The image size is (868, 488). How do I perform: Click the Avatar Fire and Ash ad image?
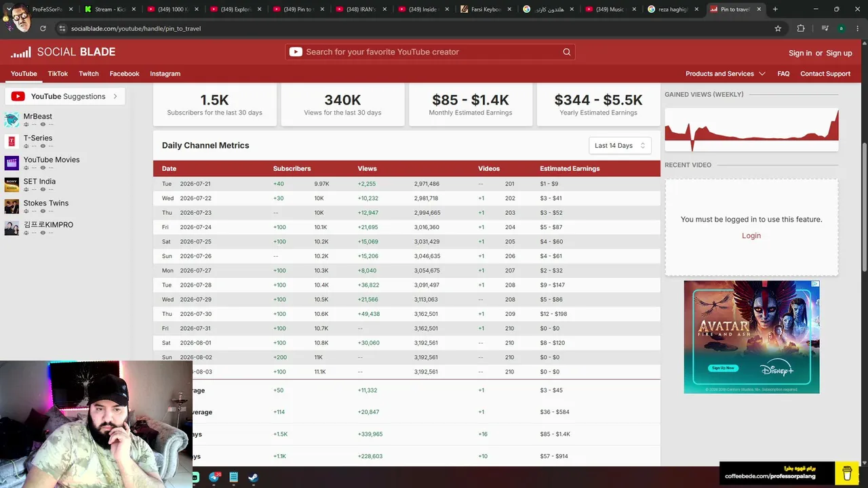pyautogui.click(x=751, y=337)
